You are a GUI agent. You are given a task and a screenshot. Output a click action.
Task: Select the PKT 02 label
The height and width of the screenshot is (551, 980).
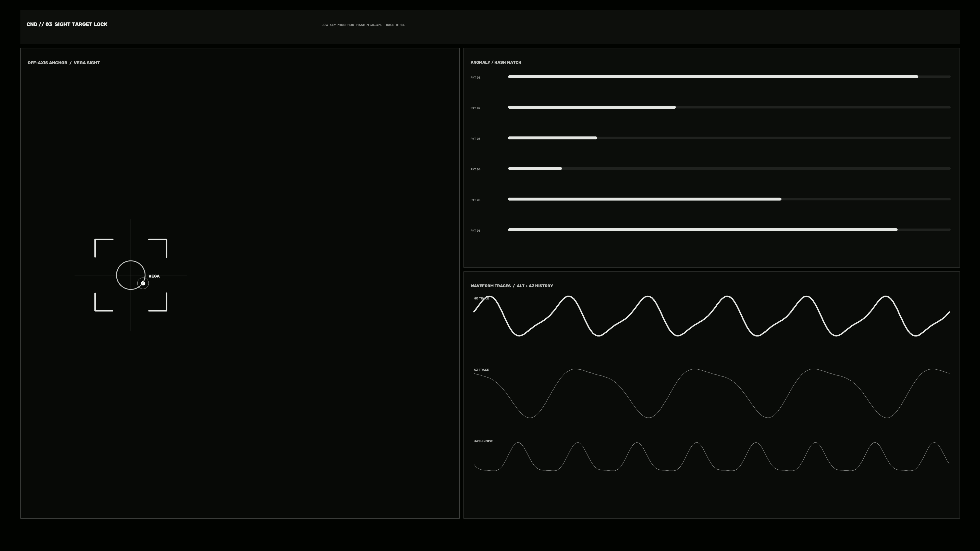[x=475, y=108]
